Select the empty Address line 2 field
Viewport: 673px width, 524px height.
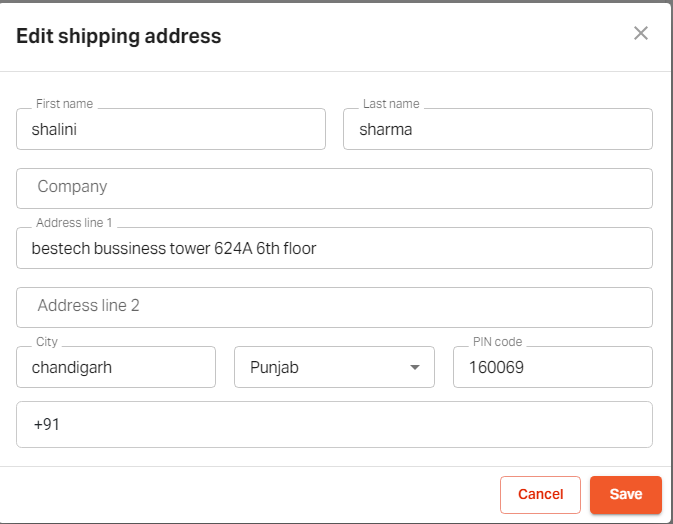(x=334, y=307)
